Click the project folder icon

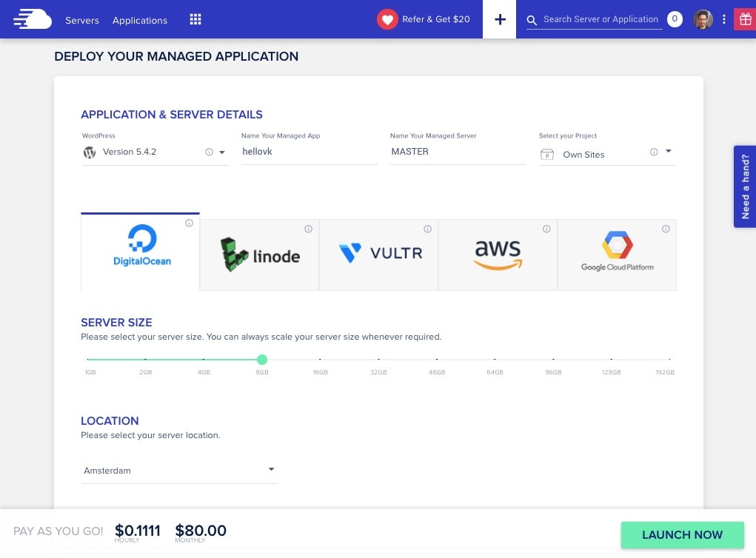tap(547, 155)
